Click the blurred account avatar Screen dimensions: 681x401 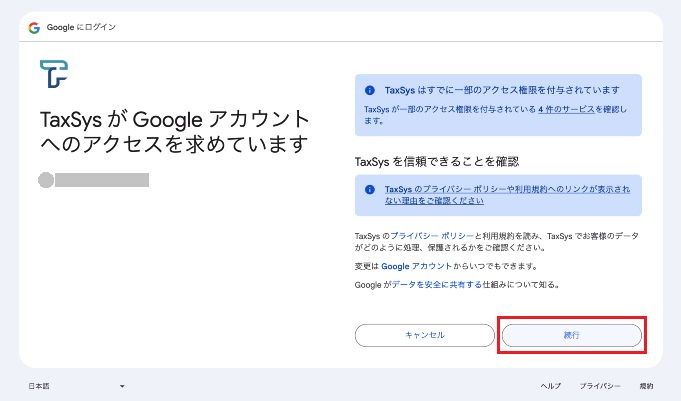click(46, 180)
